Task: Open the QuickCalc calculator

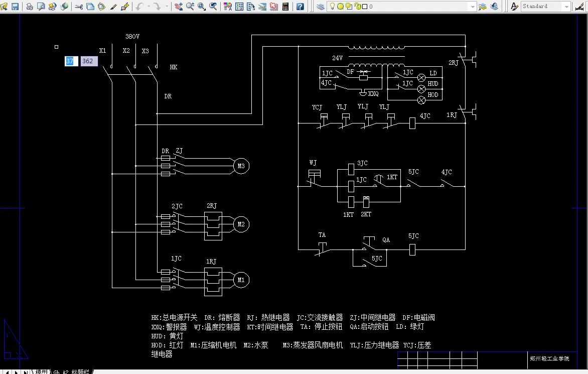Action: 285,6
